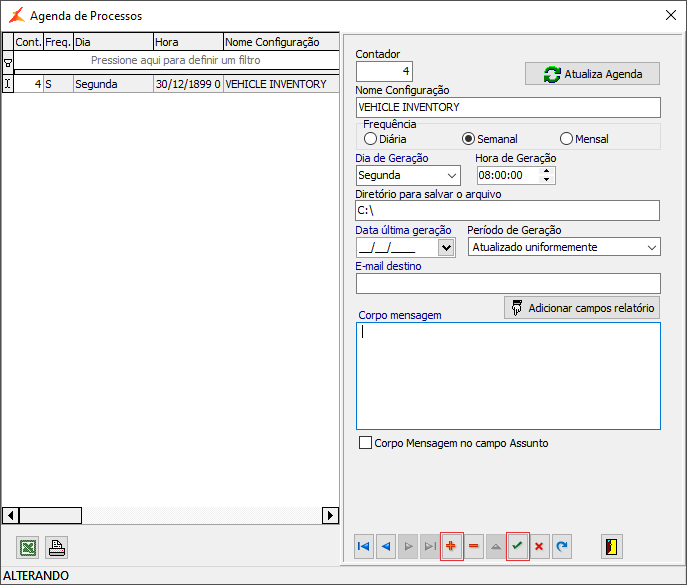Select the Diária frequency option
687x585 pixels.
point(385,139)
